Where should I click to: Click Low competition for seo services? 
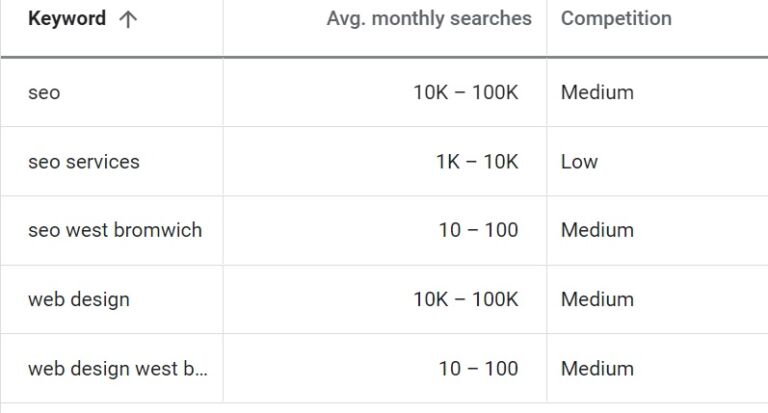click(579, 162)
